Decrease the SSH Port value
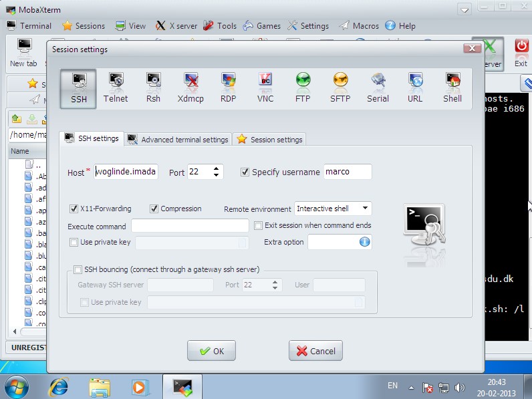The height and width of the screenshot is (399, 532). 216,174
